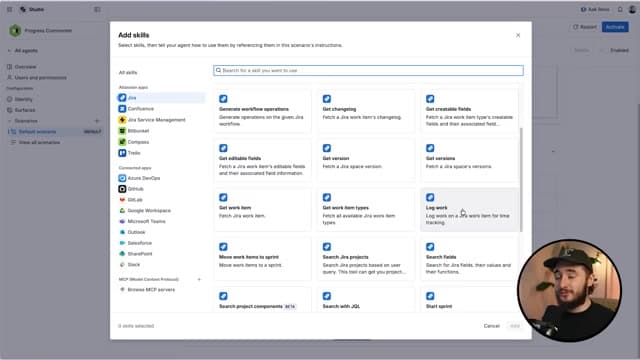Click the Activate button
Screen dimensions: 640x360
(x=615, y=27)
